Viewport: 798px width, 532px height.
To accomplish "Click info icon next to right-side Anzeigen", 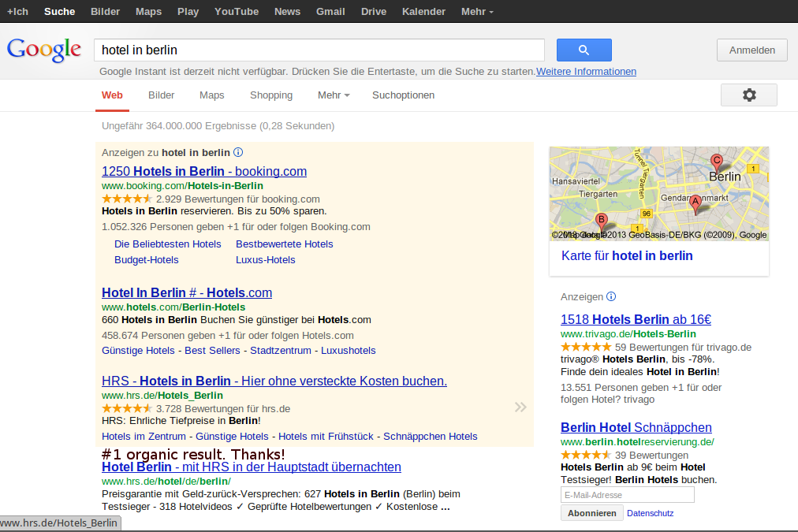I will coord(611,297).
